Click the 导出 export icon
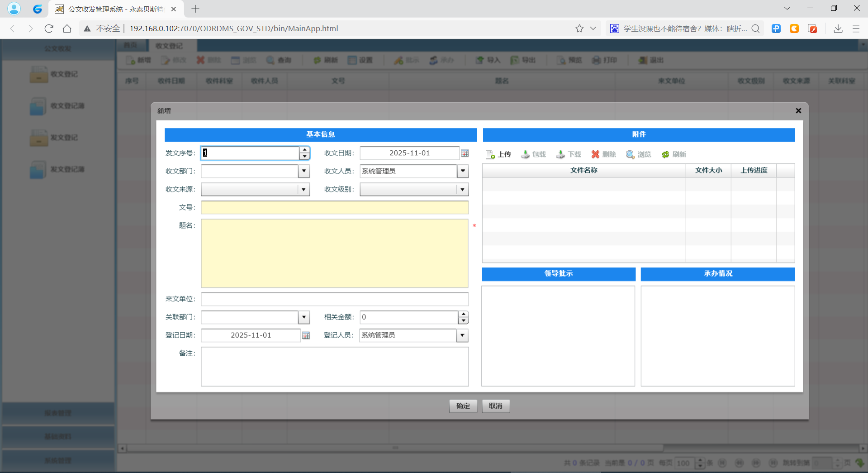Screen dimensions: 868x473 [523, 60]
